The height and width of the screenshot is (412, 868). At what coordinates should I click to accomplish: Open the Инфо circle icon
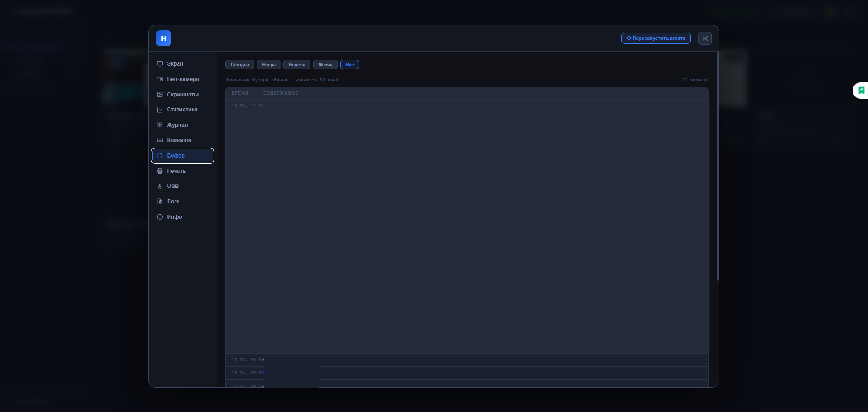coord(160,217)
